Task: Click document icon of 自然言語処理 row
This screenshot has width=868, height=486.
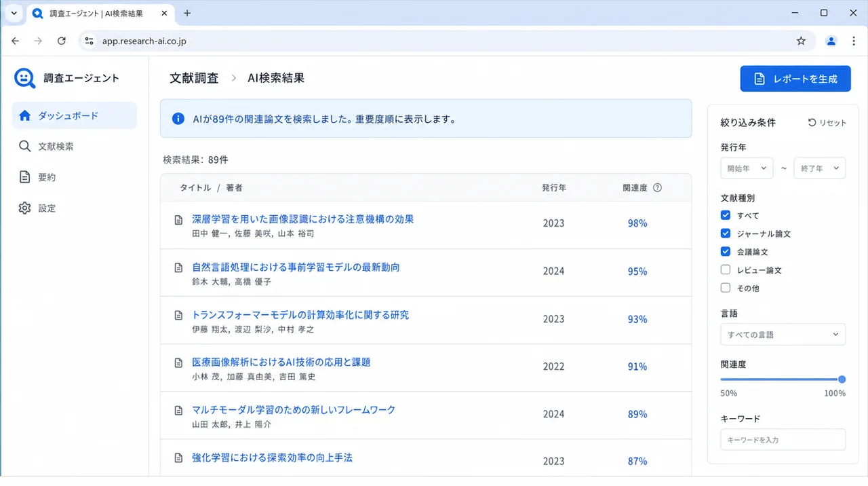Action: [x=179, y=267]
